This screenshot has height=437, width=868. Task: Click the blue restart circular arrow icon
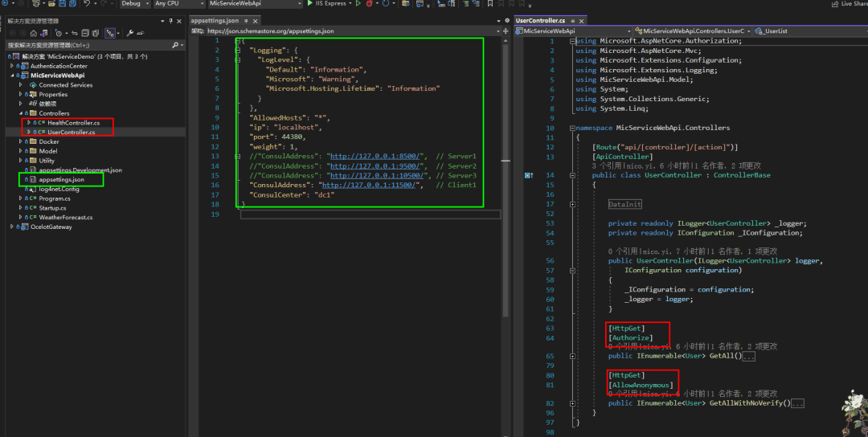pyautogui.click(x=386, y=3)
